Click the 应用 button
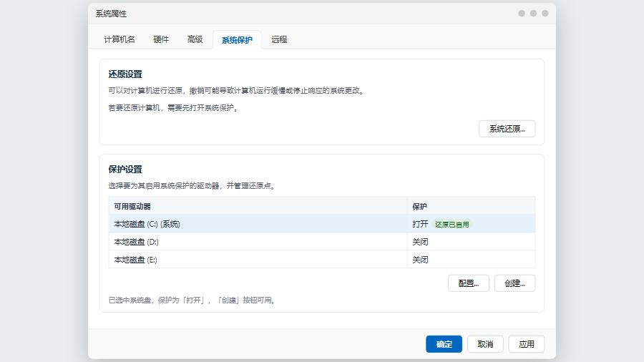644x362 pixels. click(527, 344)
